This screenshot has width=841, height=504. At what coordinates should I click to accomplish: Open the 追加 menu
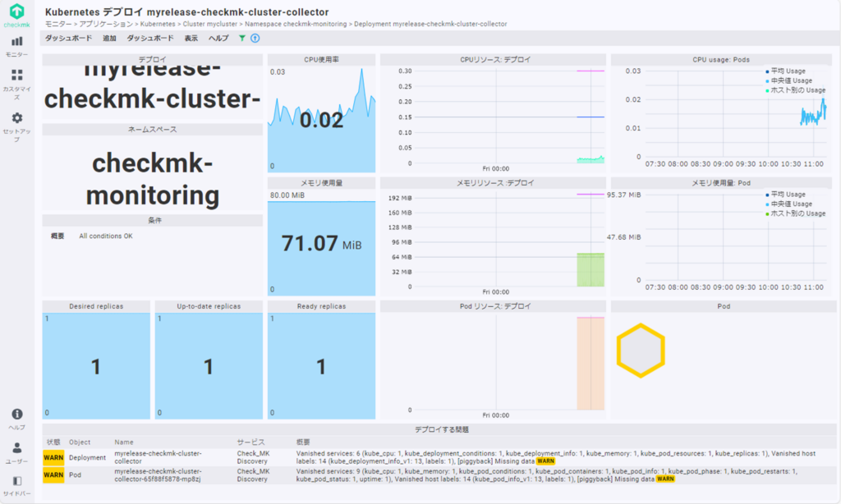pyautogui.click(x=109, y=38)
